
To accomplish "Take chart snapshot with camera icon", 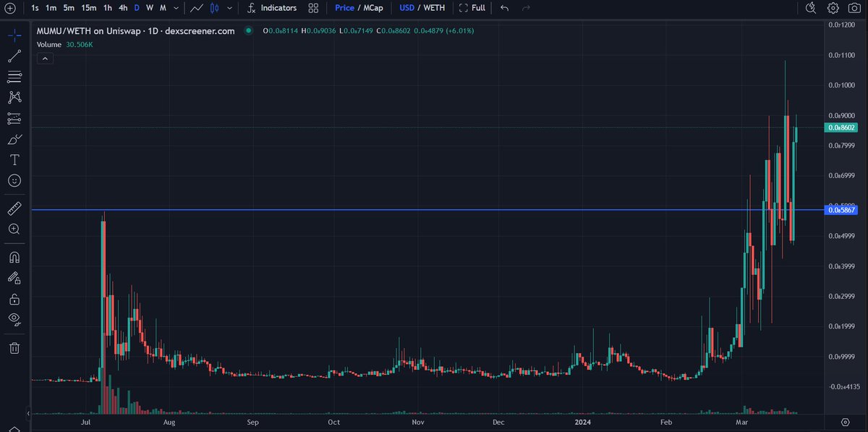I will pyautogui.click(x=854, y=8).
